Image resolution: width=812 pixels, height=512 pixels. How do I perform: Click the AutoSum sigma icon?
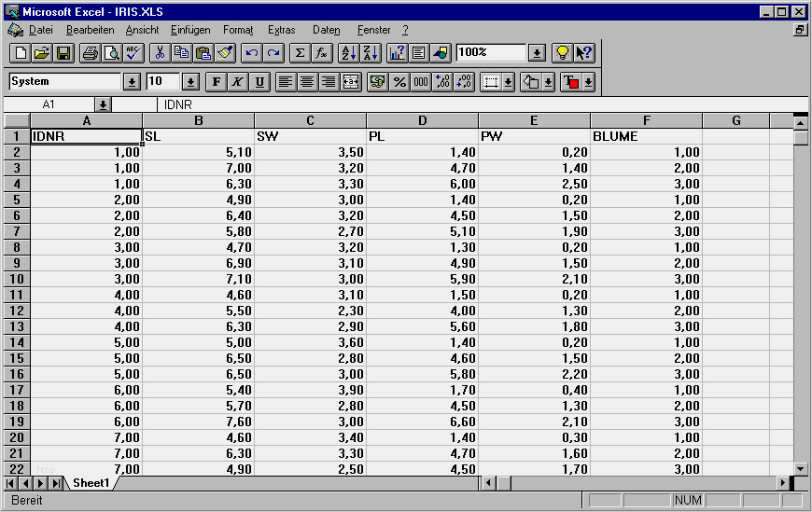tap(300, 53)
